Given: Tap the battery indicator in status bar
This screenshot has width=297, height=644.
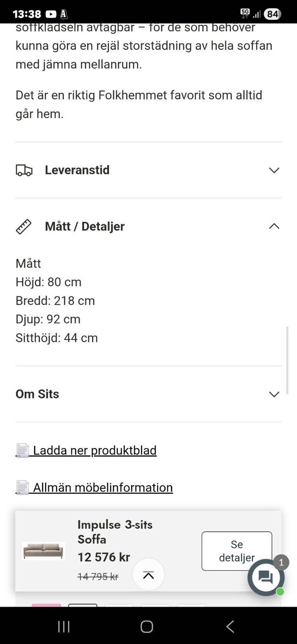Looking at the screenshot, I should pyautogui.click(x=272, y=14).
